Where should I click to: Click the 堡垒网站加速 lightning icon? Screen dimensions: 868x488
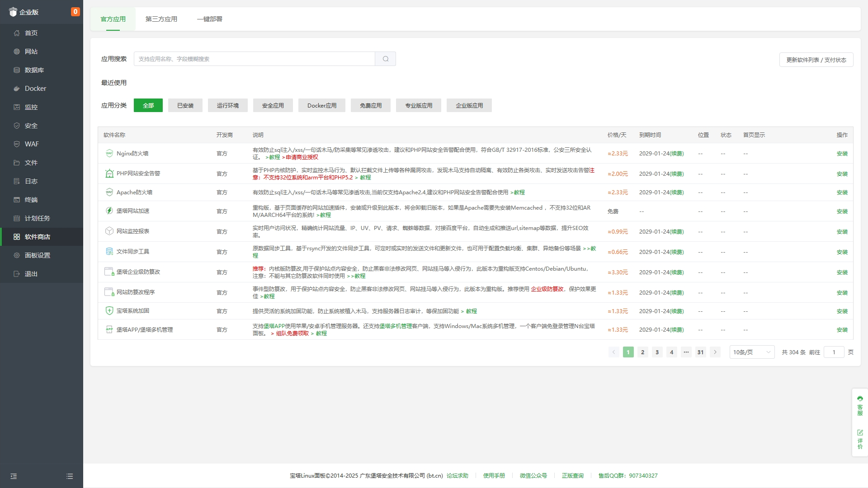click(109, 211)
